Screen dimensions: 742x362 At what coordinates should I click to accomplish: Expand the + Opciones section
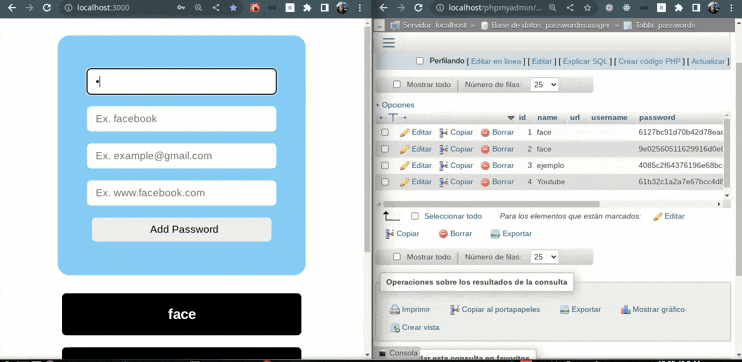[395, 105]
